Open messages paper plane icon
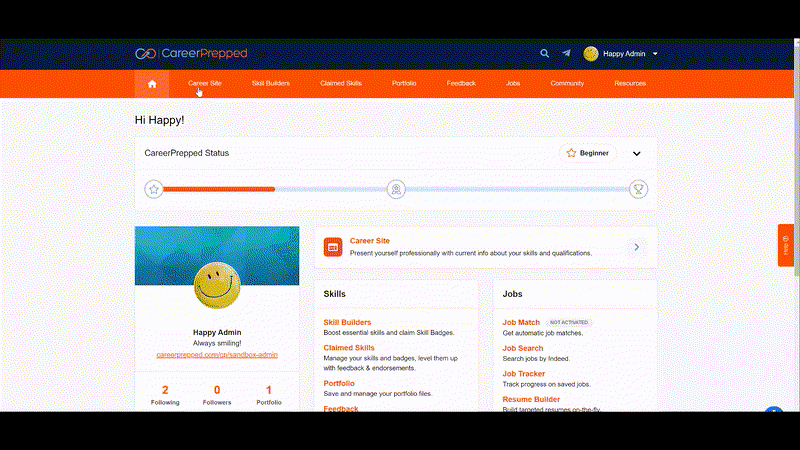This screenshot has width=800, height=450. pyautogui.click(x=566, y=53)
